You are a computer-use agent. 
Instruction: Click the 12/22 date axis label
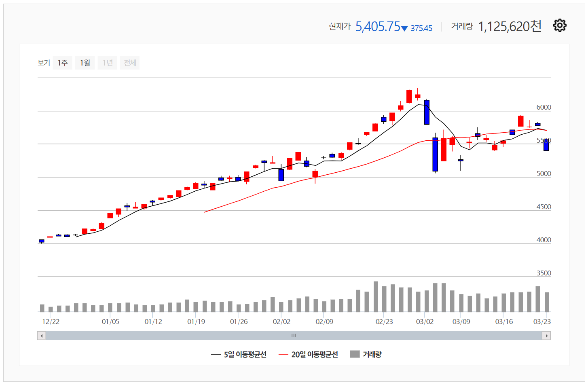tap(51, 322)
